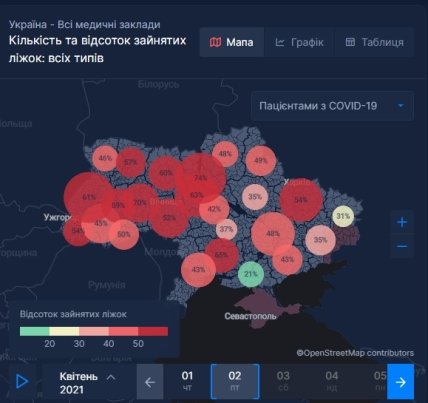Start timeline playback with play icon
The height and width of the screenshot is (403, 428).
pyautogui.click(x=22, y=381)
